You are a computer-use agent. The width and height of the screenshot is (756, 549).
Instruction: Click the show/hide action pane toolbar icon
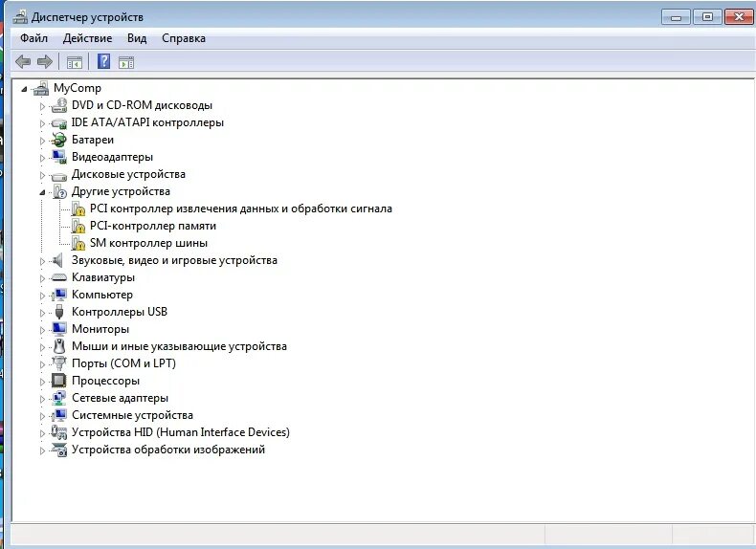click(x=126, y=62)
